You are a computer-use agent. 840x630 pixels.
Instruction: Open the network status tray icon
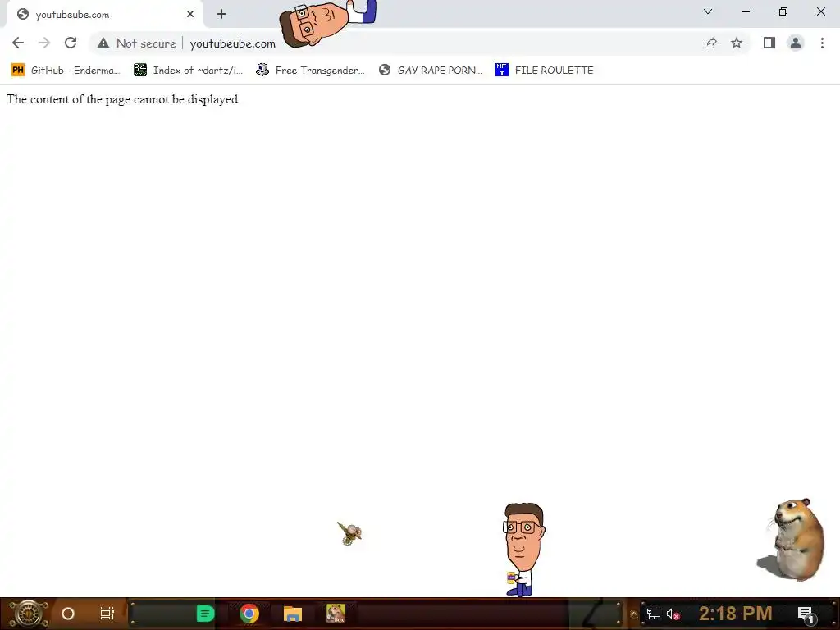[653, 614]
